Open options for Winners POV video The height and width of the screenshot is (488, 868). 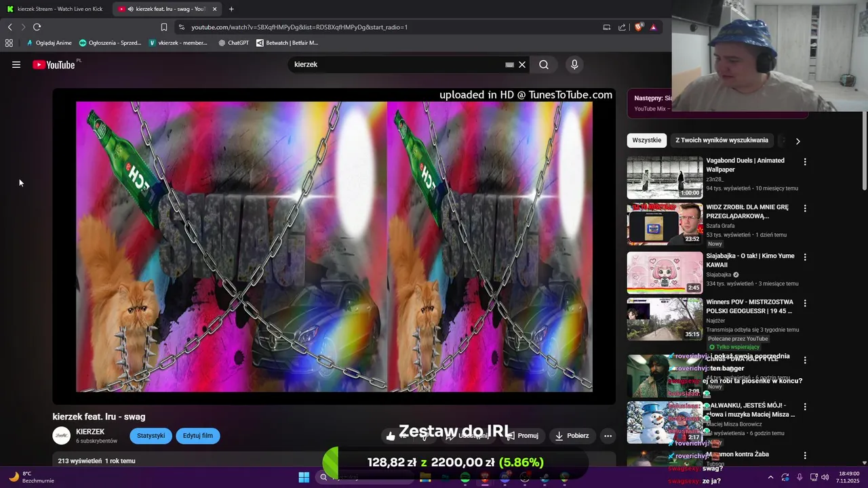(805, 303)
